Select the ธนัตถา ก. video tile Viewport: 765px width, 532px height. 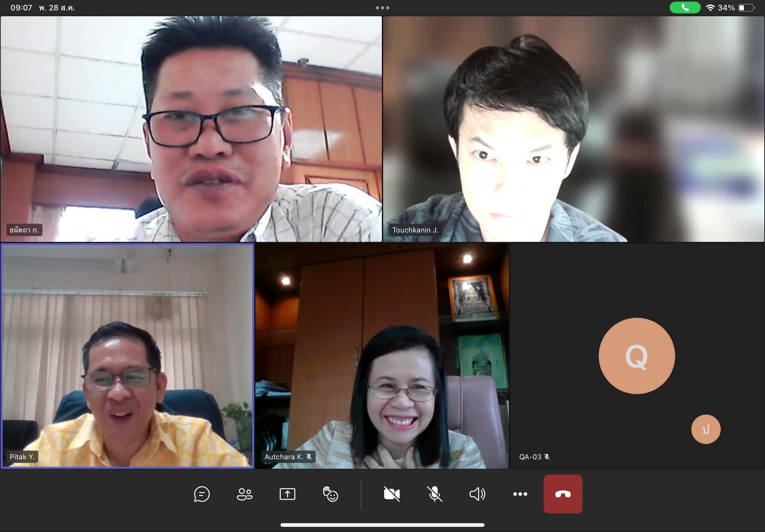191,129
